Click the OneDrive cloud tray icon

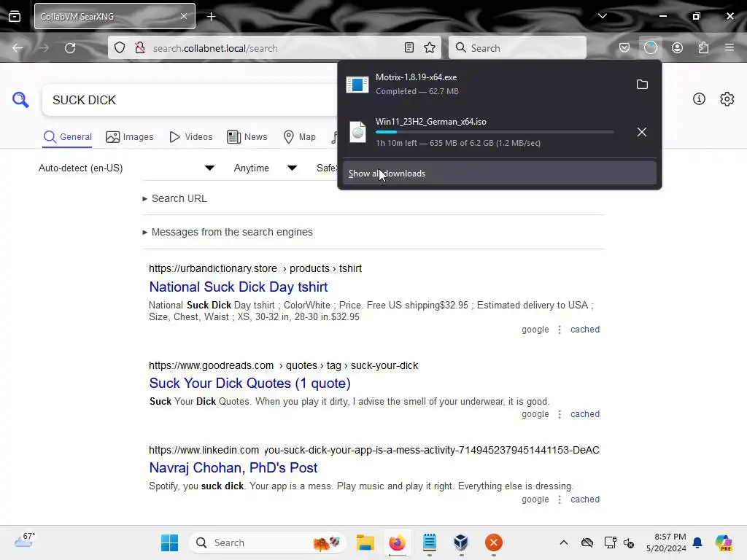[587, 542]
